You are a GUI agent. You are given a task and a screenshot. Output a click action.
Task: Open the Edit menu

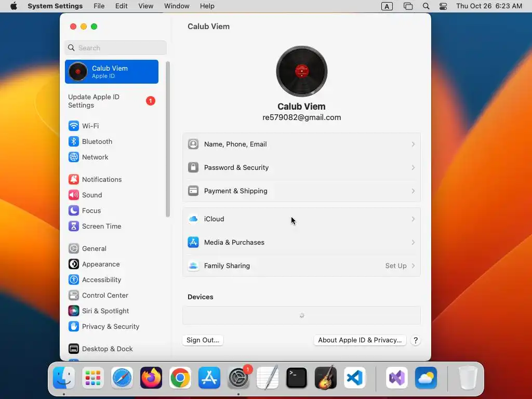click(121, 6)
